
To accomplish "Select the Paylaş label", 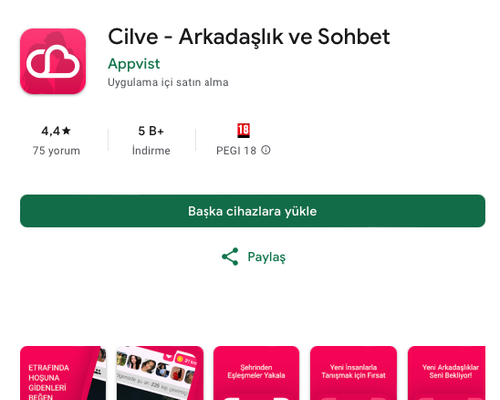I will click(266, 257).
